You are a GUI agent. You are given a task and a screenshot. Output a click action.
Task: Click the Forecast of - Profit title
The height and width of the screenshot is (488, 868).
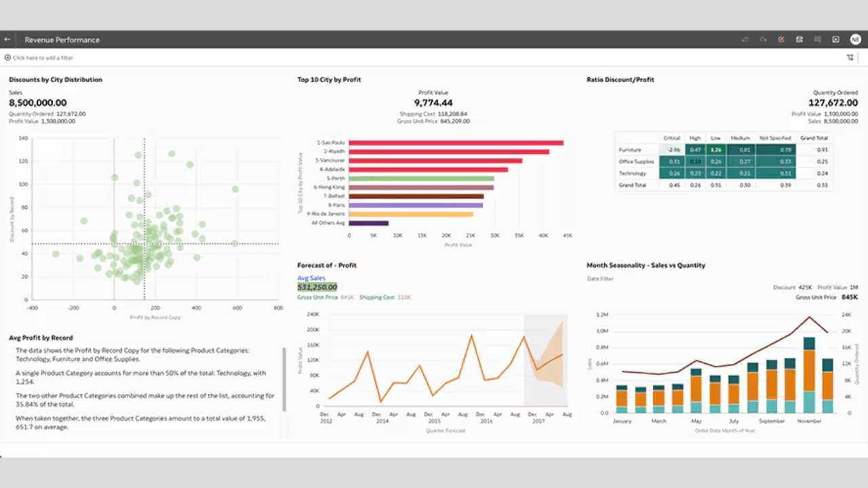click(x=327, y=265)
